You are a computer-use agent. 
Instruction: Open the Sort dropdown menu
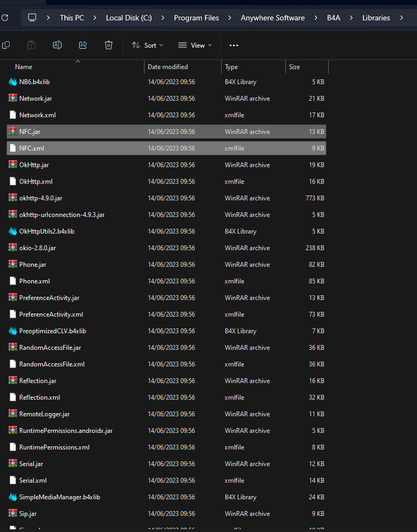click(147, 45)
